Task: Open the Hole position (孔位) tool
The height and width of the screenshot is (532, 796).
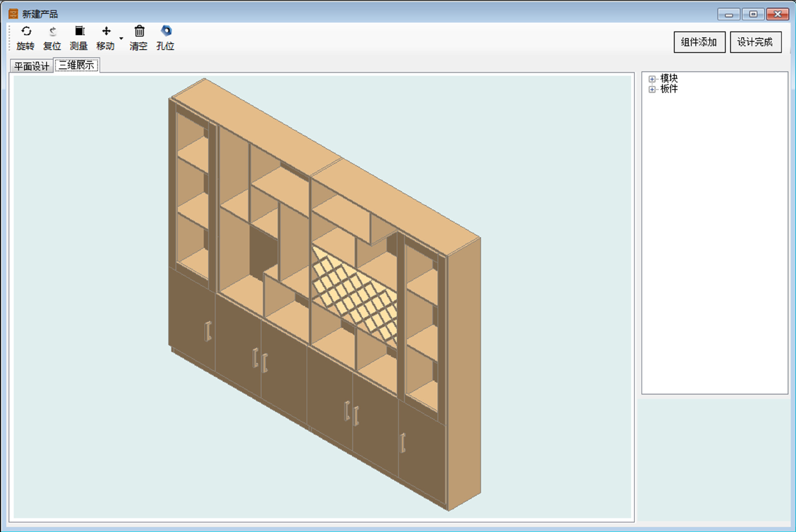Action: (166, 32)
